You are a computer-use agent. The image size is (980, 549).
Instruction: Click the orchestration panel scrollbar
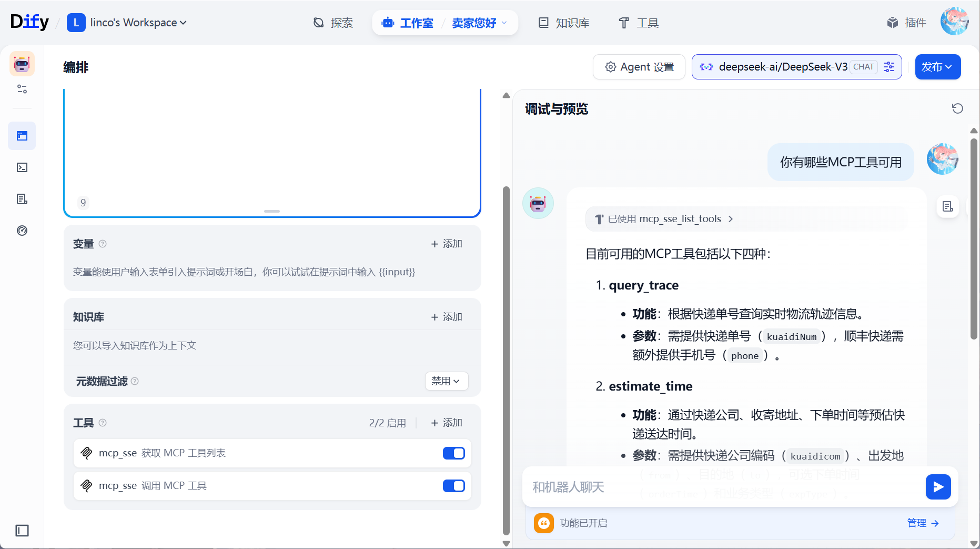pyautogui.click(x=507, y=360)
